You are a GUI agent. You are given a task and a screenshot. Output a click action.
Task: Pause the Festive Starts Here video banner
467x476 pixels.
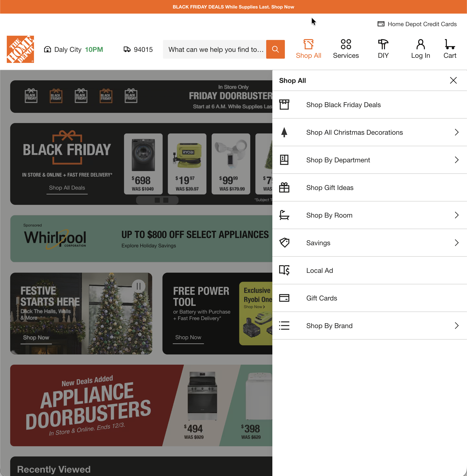pos(139,286)
